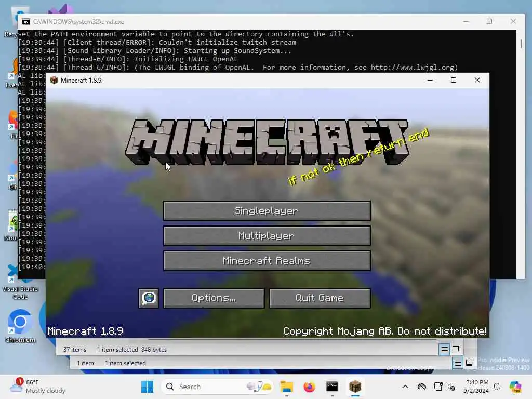This screenshot has width=532, height=399.
Task: Maximize the cmd.exe window
Action: click(489, 21)
